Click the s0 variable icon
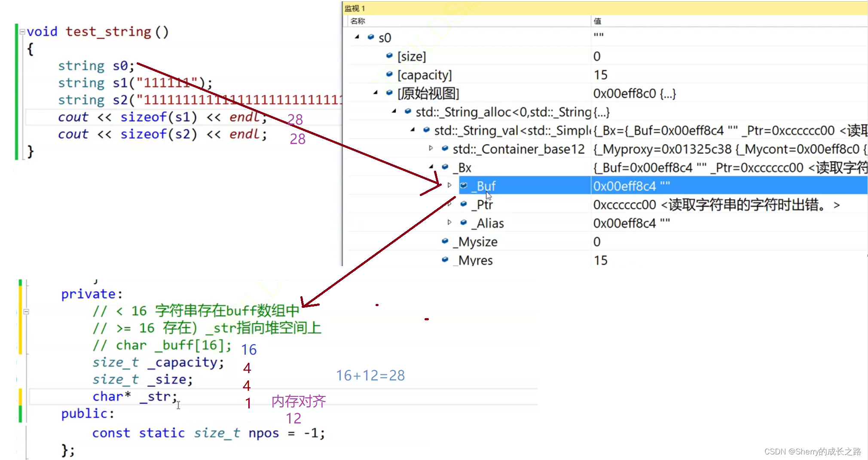This screenshot has width=868, height=460. coord(371,37)
